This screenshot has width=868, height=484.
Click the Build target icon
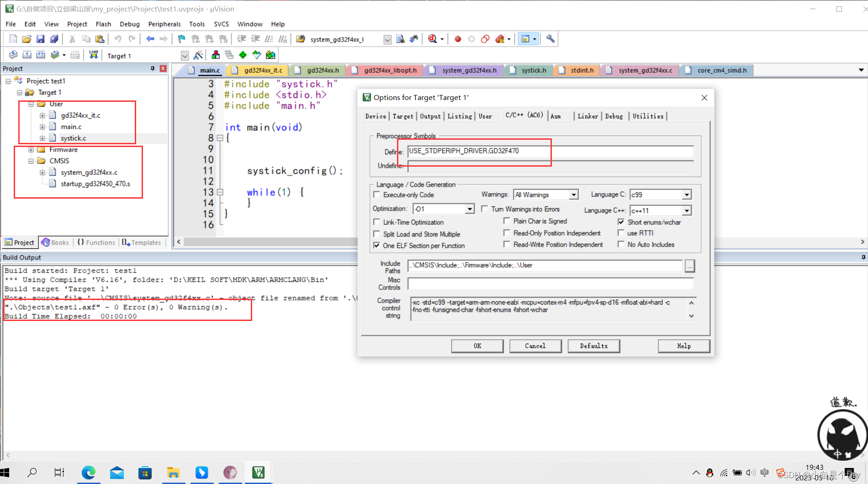[x=27, y=55]
